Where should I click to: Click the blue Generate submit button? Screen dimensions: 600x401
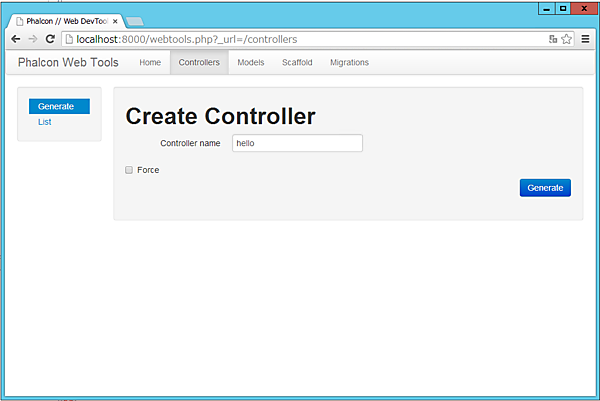click(x=545, y=188)
